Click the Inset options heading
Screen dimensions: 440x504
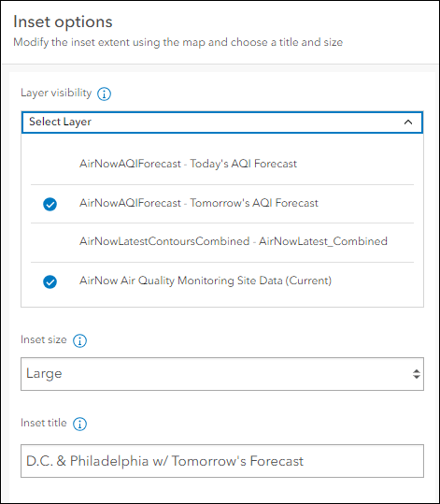[x=63, y=22]
